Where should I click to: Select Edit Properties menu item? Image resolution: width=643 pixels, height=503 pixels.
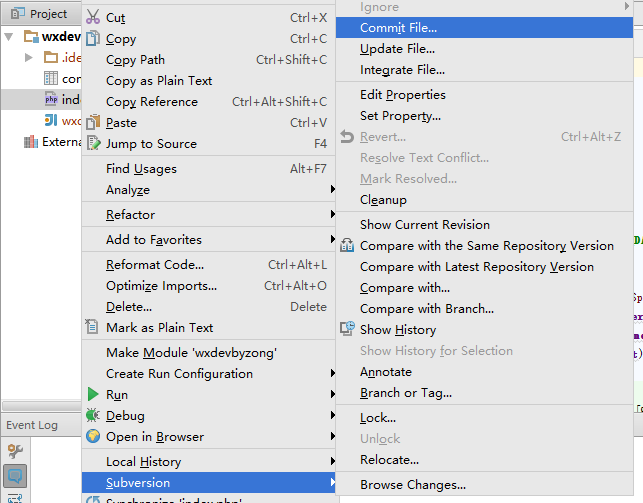coord(484,94)
